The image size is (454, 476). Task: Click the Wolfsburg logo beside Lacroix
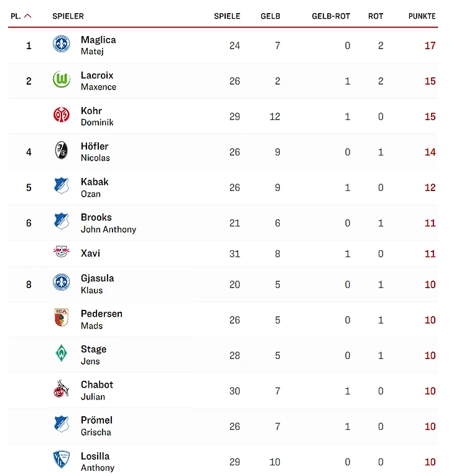coord(62,80)
